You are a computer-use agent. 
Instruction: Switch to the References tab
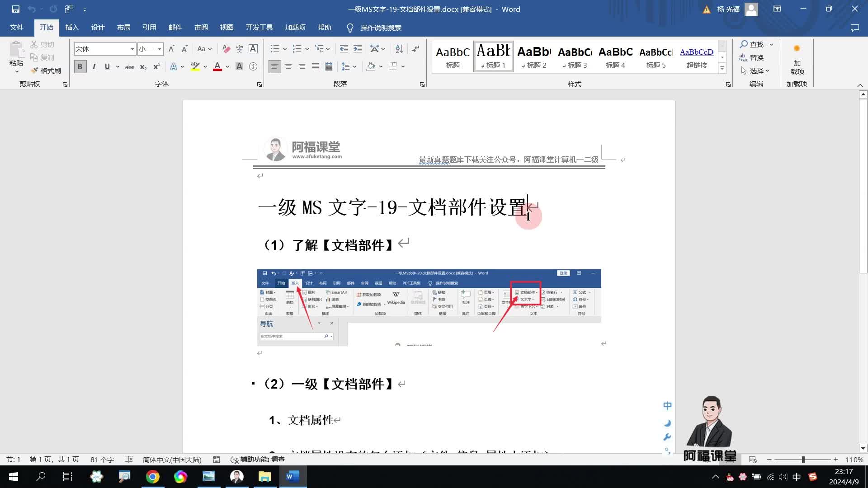(149, 28)
